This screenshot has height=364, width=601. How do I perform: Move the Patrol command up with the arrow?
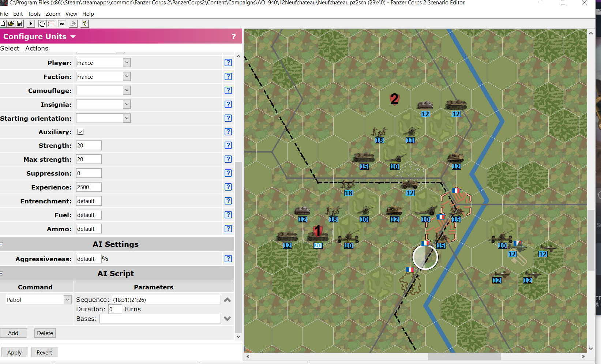tap(227, 300)
